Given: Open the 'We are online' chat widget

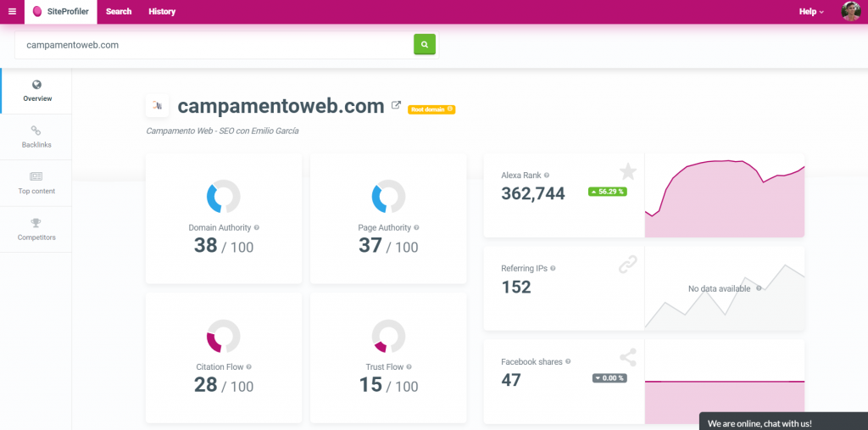Looking at the screenshot, I should pyautogui.click(x=783, y=422).
